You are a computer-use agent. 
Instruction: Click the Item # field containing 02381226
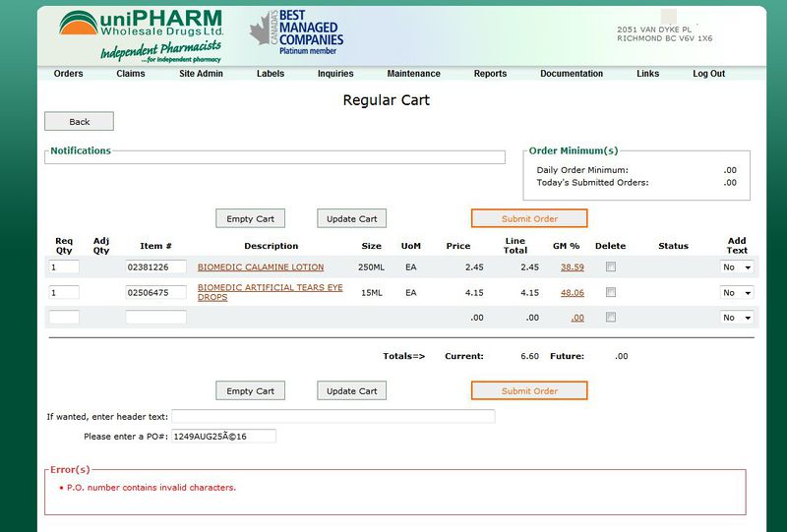click(x=155, y=267)
